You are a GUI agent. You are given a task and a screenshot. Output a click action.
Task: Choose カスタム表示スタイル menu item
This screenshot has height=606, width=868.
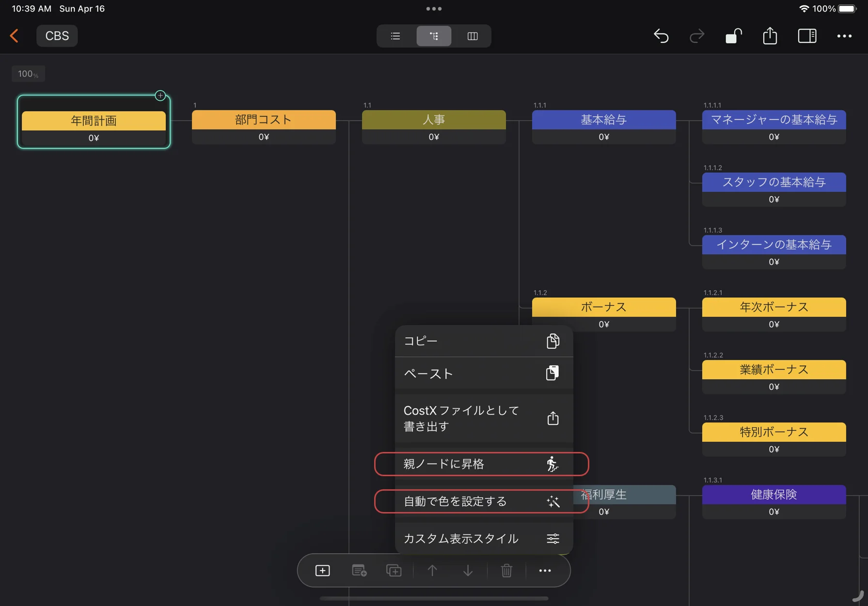pos(483,538)
